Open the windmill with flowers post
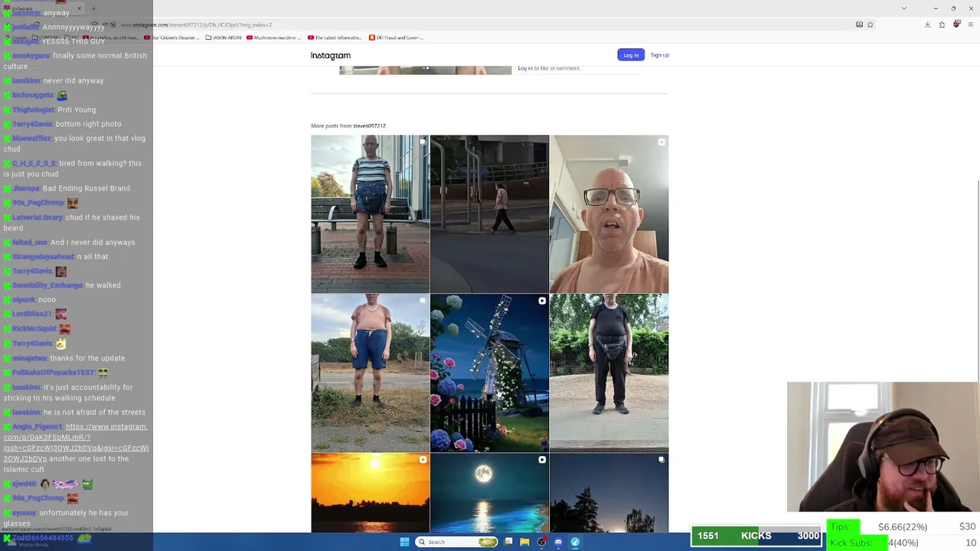Viewport: 980px width, 551px height. coord(489,373)
